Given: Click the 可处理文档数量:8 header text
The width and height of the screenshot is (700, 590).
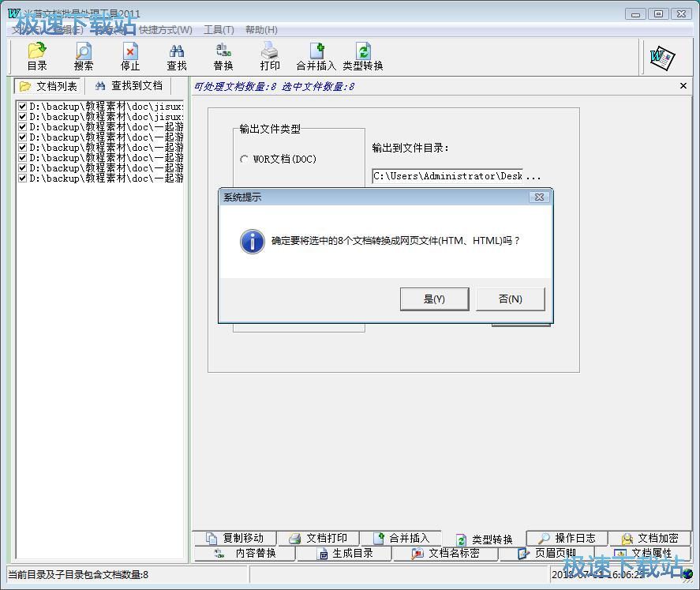Looking at the screenshot, I should pos(235,86).
